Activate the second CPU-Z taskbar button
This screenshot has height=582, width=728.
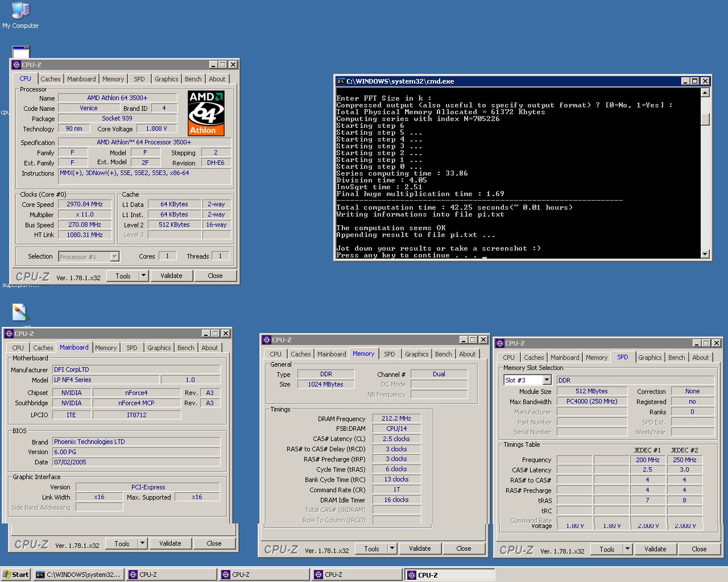(x=264, y=575)
